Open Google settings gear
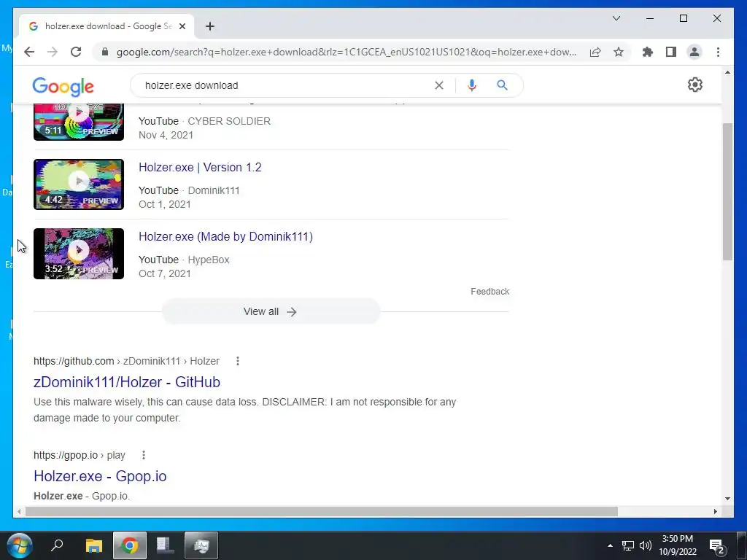The width and height of the screenshot is (747, 560). (x=694, y=85)
